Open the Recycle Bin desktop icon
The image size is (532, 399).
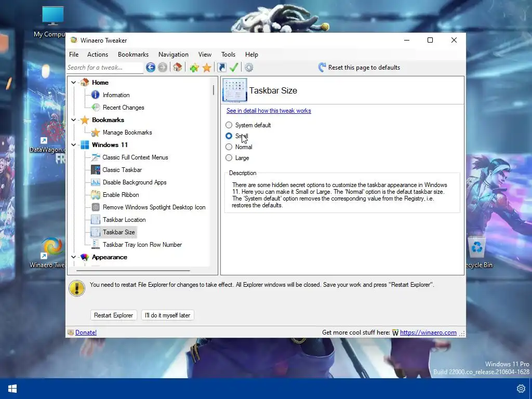(x=477, y=251)
